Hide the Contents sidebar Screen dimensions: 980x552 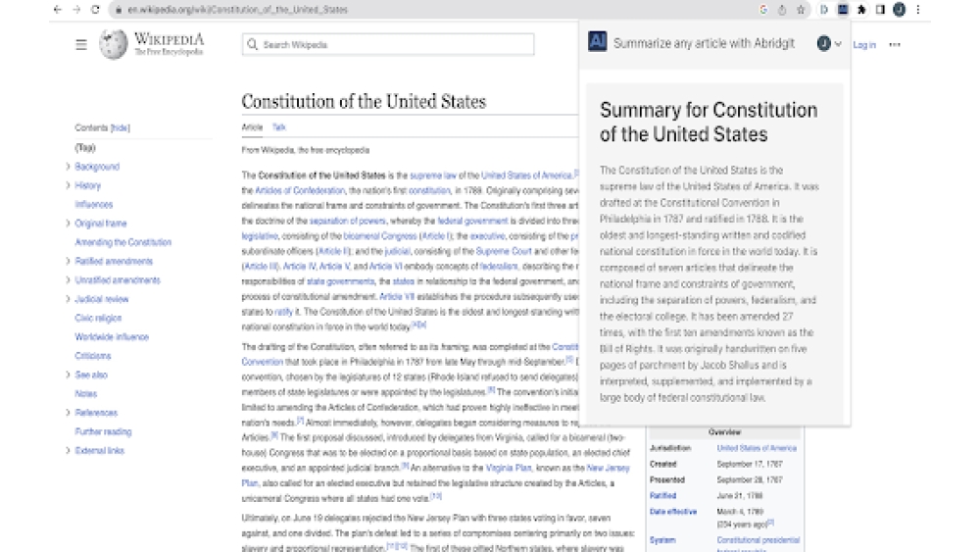click(120, 128)
